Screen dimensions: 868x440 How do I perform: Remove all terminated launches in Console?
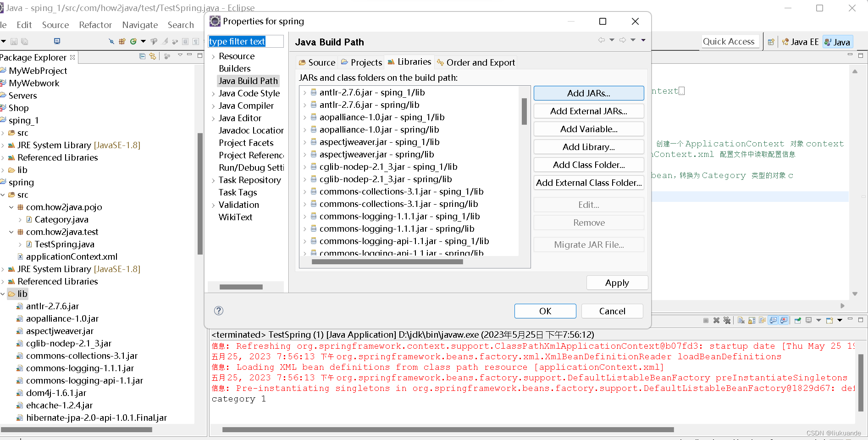(x=727, y=320)
